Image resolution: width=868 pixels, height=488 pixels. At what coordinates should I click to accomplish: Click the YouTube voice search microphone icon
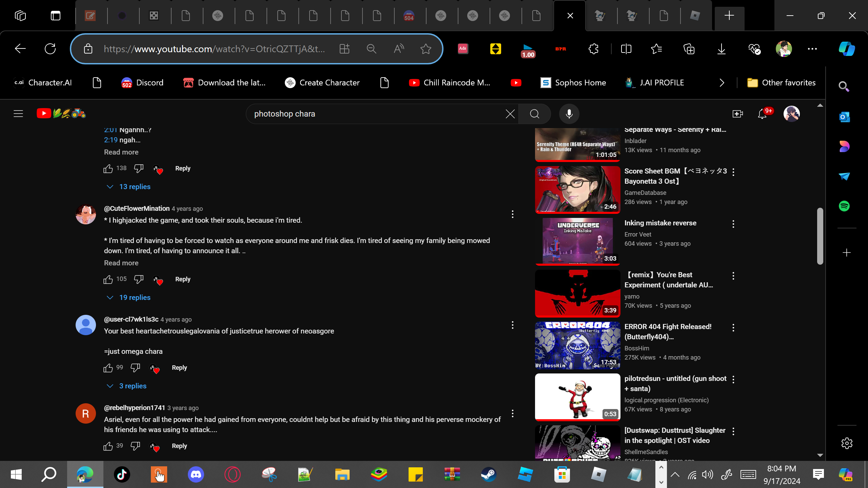[569, 114]
